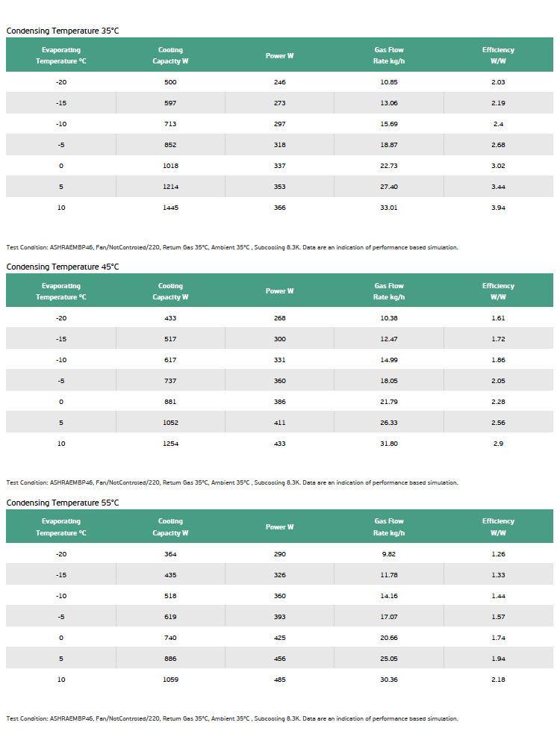Click the Condensing Temperature 35°C heading

point(63,31)
